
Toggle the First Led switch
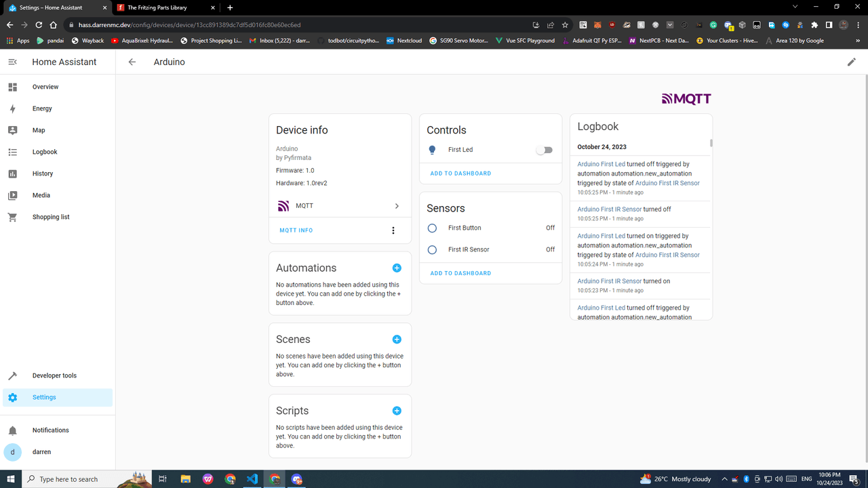point(544,150)
